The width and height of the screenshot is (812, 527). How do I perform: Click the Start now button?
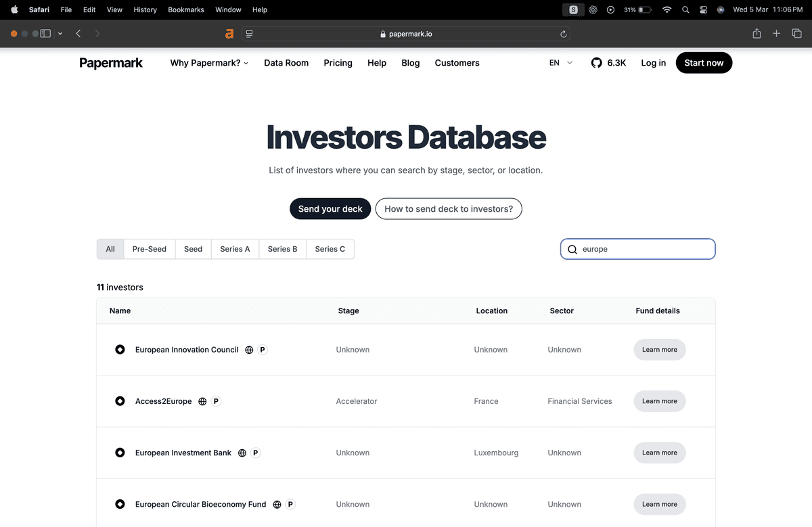tap(704, 63)
